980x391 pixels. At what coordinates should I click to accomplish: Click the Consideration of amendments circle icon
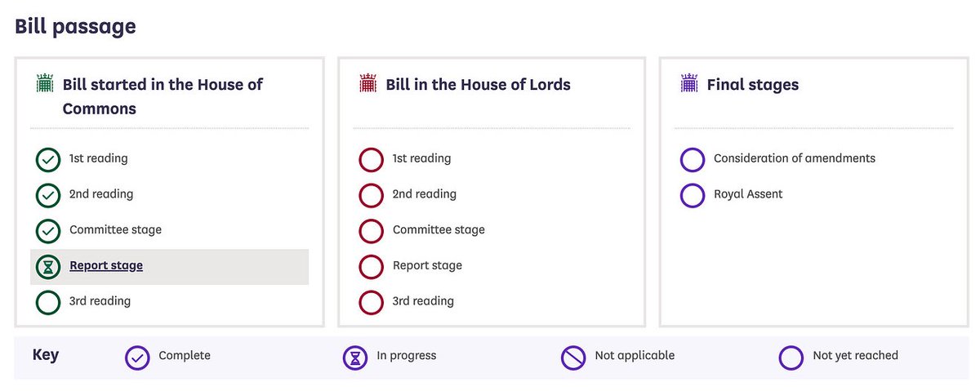coord(693,159)
